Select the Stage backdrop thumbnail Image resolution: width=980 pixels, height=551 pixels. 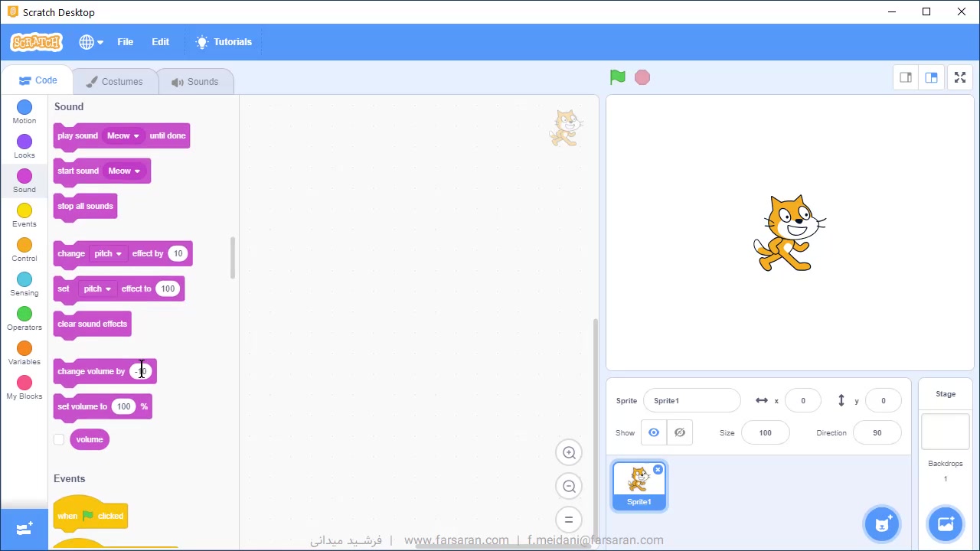coord(946,432)
